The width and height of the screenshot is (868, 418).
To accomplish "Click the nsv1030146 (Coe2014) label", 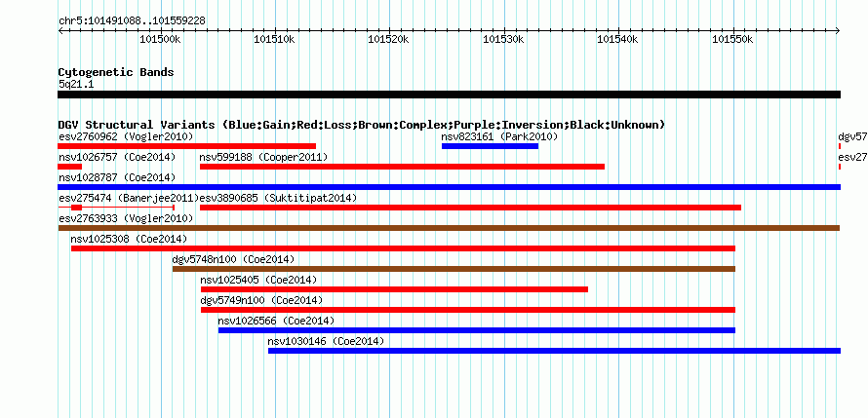I will tap(326, 341).
